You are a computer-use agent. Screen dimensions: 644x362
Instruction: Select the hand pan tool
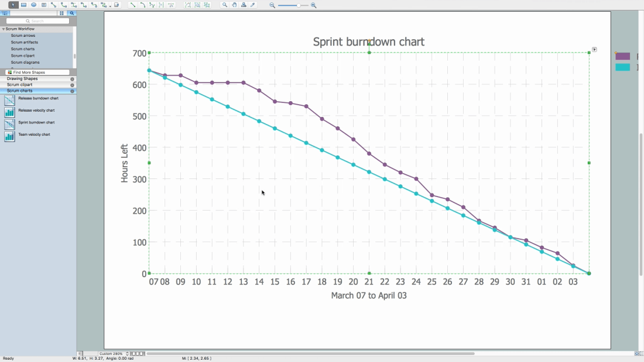click(x=234, y=5)
